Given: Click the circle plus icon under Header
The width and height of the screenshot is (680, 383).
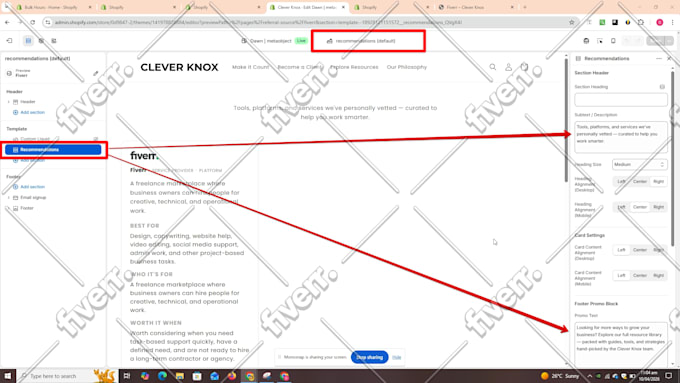Looking at the screenshot, I should (x=15, y=112).
